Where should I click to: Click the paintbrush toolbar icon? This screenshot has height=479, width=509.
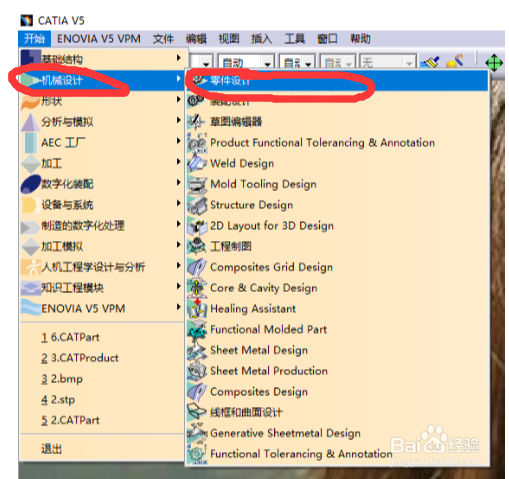[430, 62]
